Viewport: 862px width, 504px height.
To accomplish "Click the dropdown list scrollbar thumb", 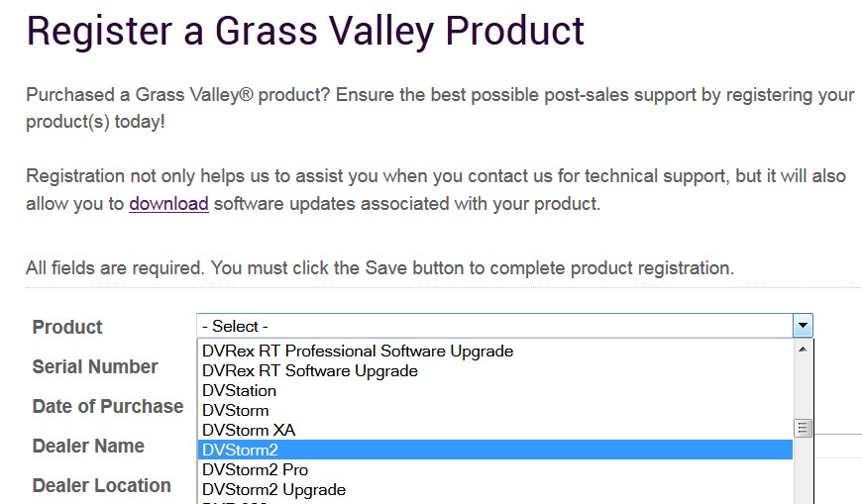I will pos(804,428).
